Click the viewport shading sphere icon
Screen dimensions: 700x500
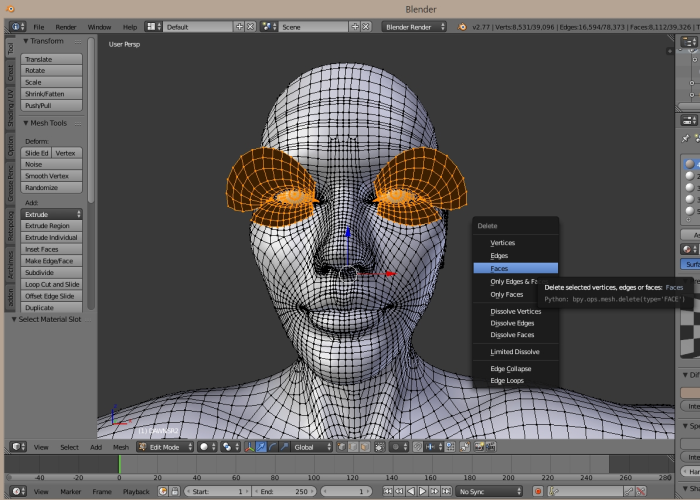click(205, 447)
